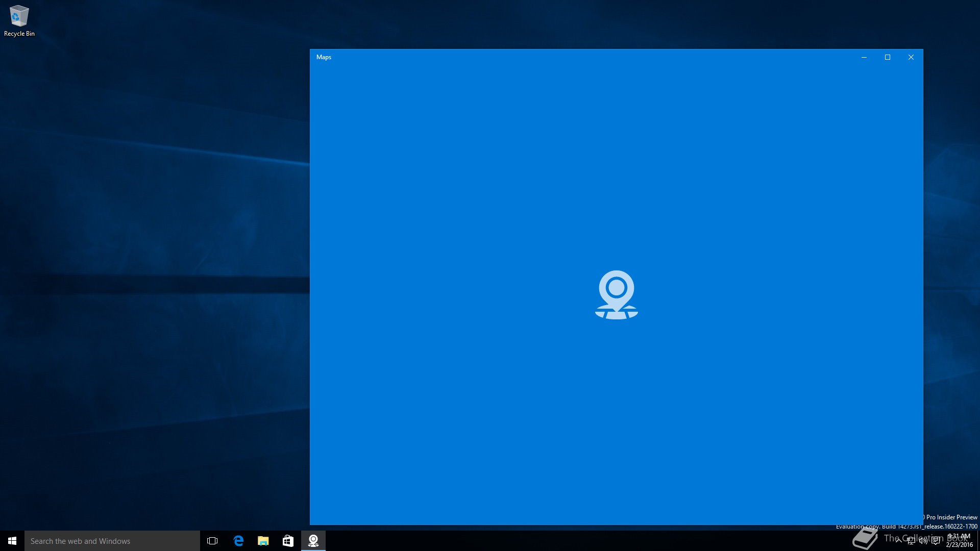Open Task View from the taskbar

point(212,541)
